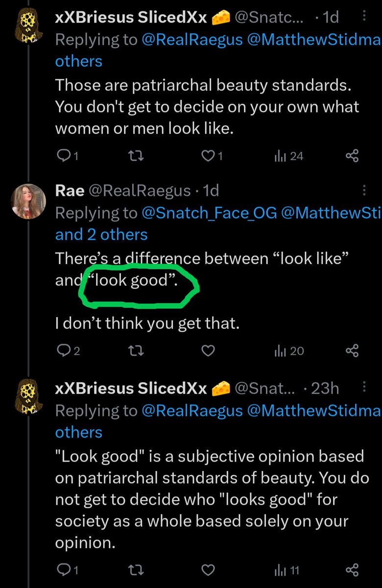The width and height of the screenshot is (382, 588).
Task: Share the last subjective opinion tweet
Action: 352,570
